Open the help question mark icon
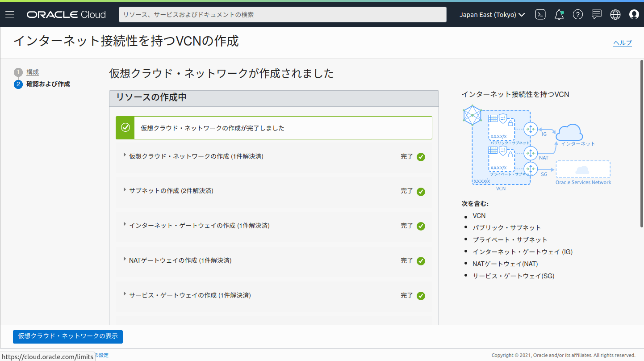 [578, 15]
